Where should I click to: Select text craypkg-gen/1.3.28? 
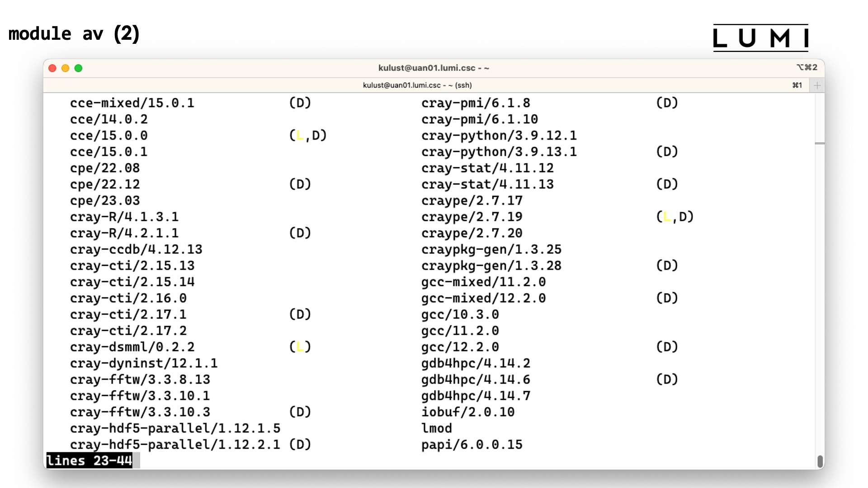pos(491,266)
